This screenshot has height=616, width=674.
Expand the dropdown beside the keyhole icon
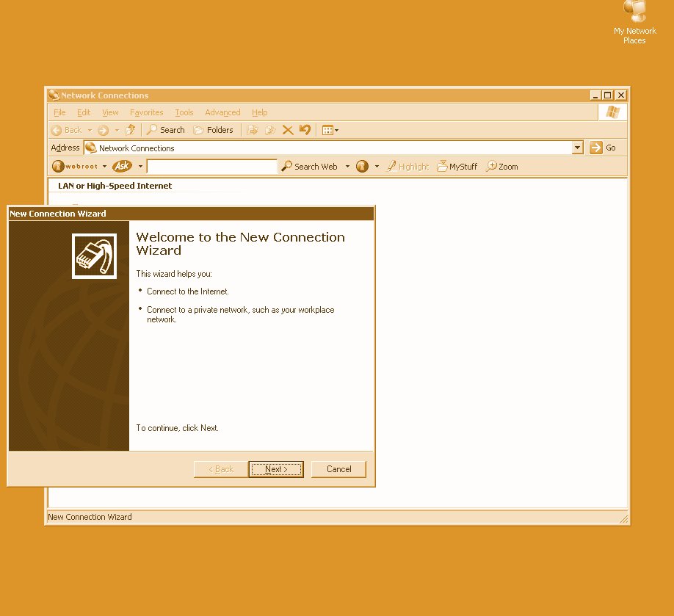(377, 167)
